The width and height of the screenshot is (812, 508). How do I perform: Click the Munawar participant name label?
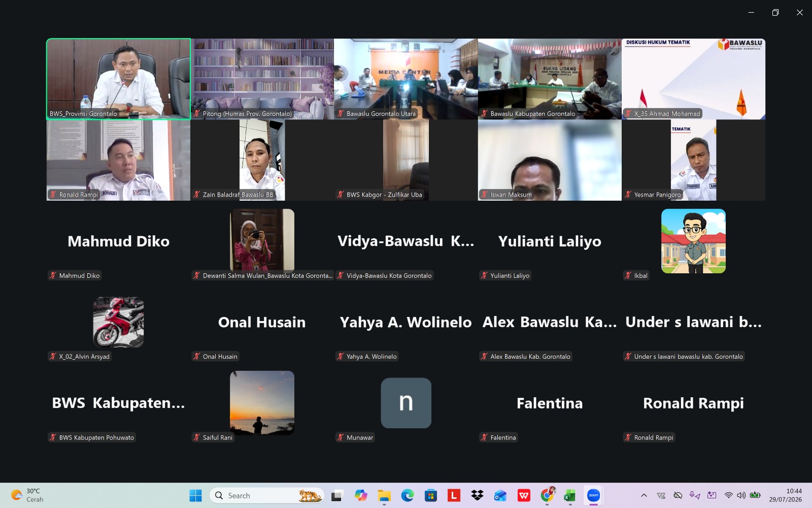click(360, 437)
